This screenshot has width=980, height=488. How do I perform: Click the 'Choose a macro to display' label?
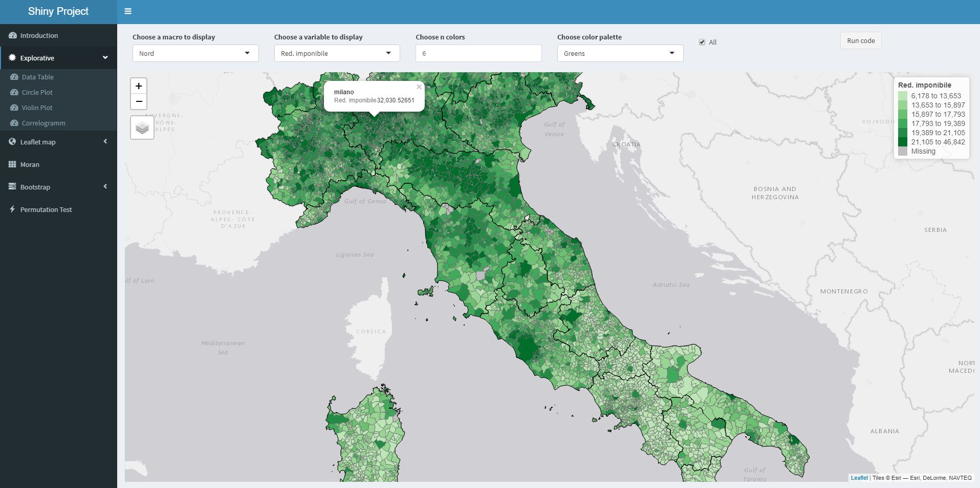(x=173, y=37)
